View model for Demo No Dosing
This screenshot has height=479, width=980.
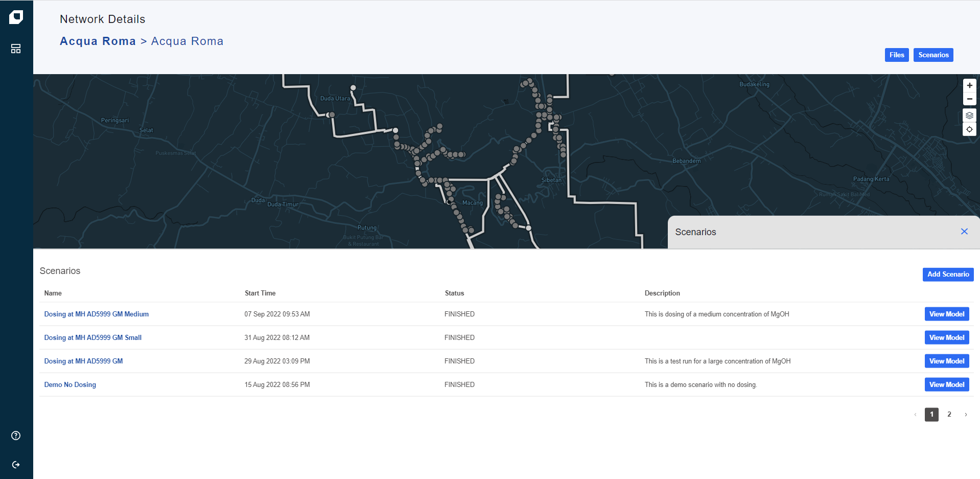point(946,385)
